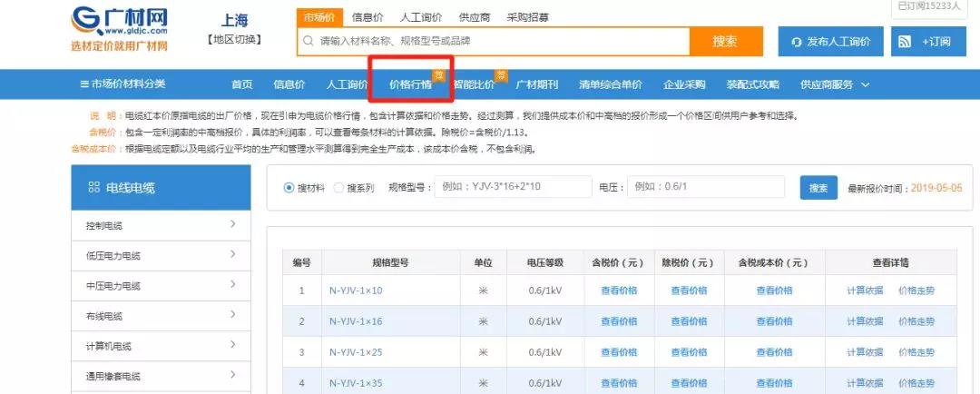Focus the main material search input
This screenshot has width=980, height=394.
tap(494, 41)
